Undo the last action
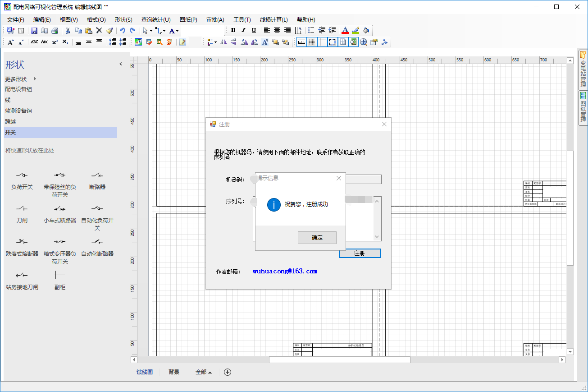Screen dimensions: 588x392 [x=122, y=31]
